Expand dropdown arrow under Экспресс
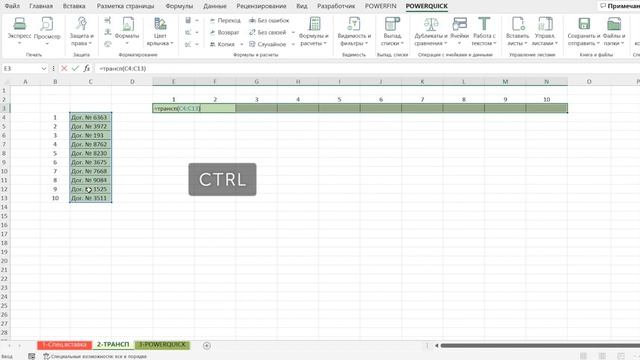This screenshot has height=360, width=640. [19, 43]
